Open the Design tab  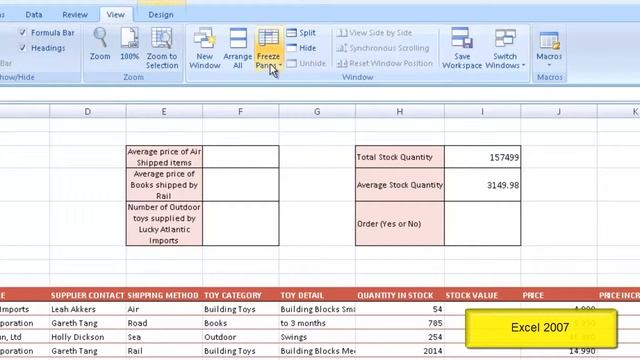[x=161, y=15]
